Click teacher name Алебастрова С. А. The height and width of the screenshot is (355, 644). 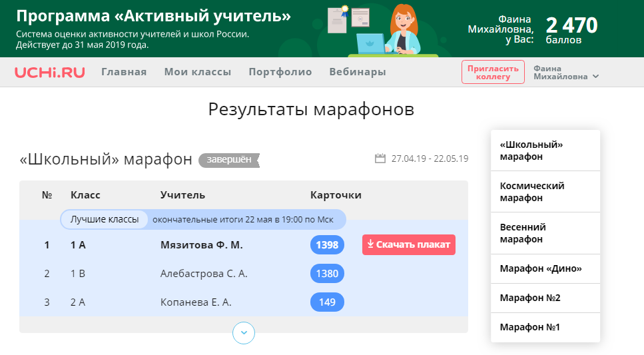click(204, 274)
